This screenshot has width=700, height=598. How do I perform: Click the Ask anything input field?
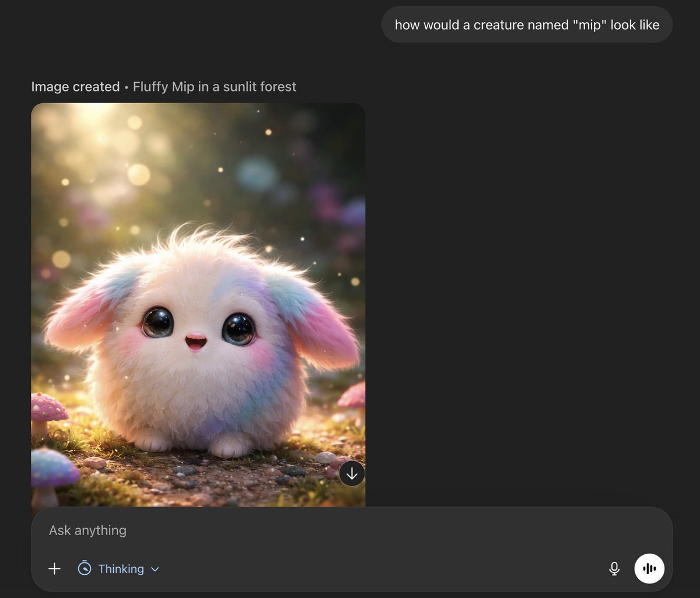[x=233, y=530]
